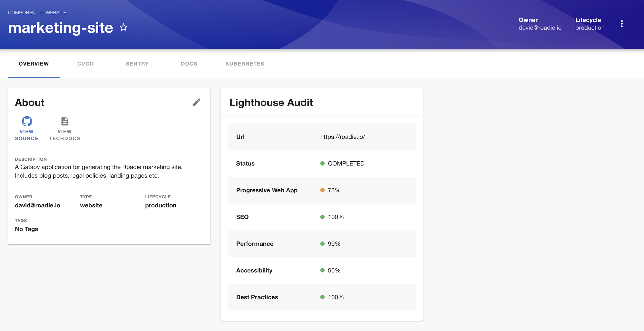Click the COMPLETED status green dot
The height and width of the screenshot is (331, 644).
click(x=322, y=163)
